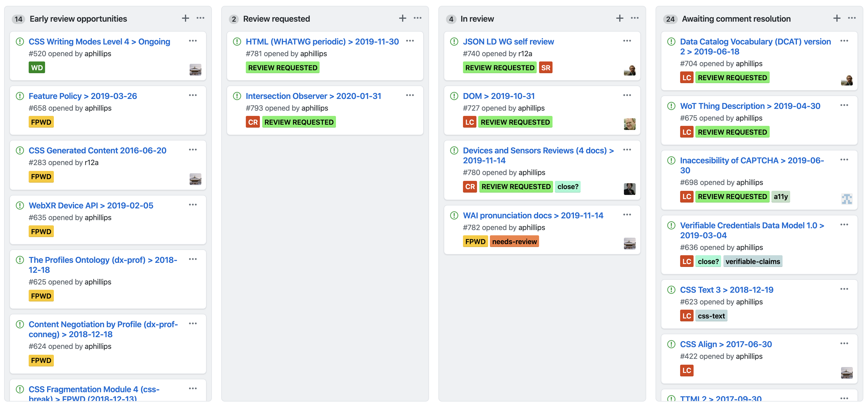
Task: Add a card to Review requested column
Action: (x=402, y=18)
